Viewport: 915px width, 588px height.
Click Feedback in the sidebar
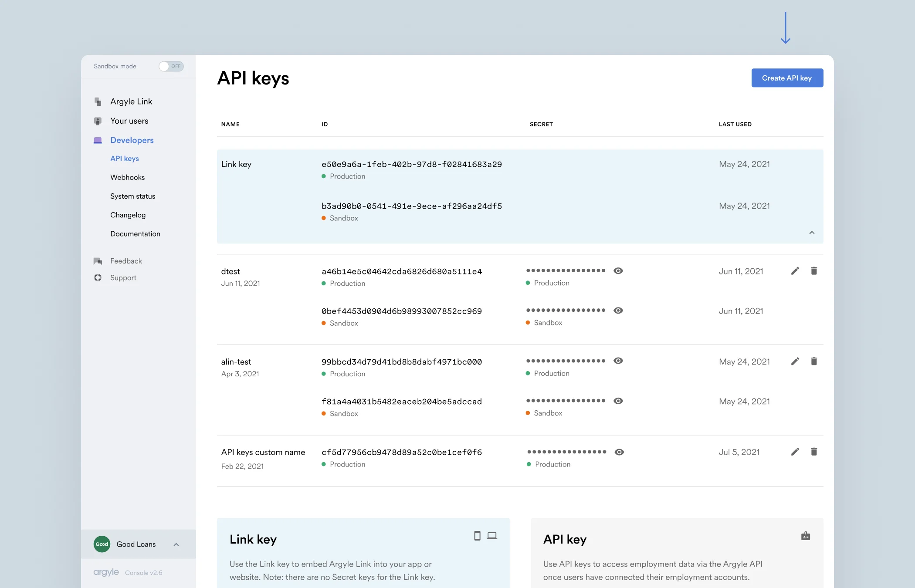click(x=126, y=261)
